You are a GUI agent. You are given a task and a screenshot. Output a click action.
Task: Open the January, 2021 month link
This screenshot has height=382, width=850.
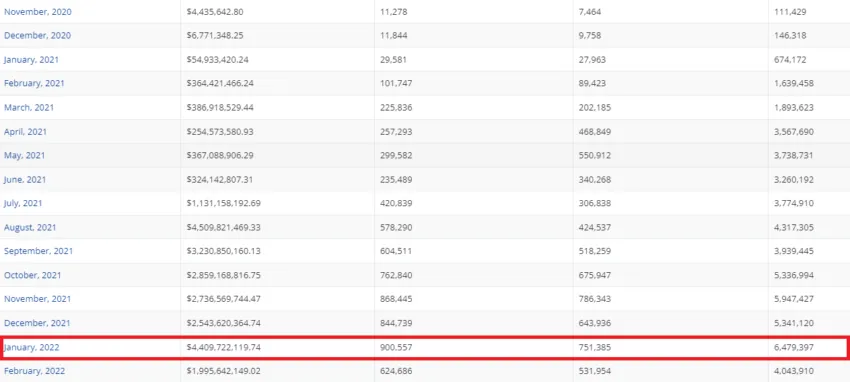(31, 60)
